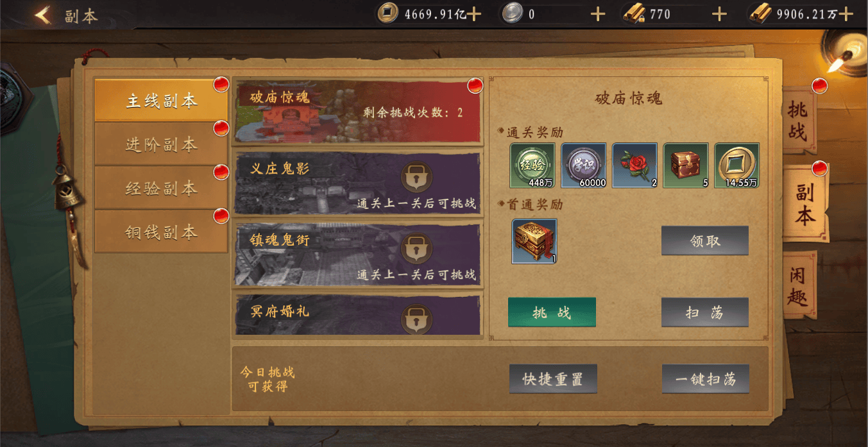This screenshot has height=447, width=868.
Task: Select the 铜钱副本 tab
Action: tap(161, 232)
